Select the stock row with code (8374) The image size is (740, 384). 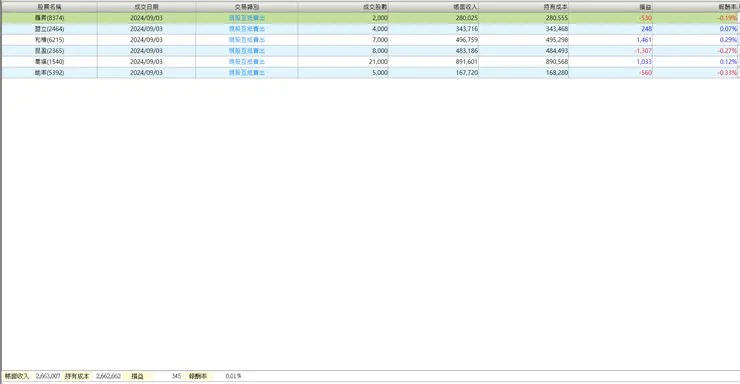(370, 18)
